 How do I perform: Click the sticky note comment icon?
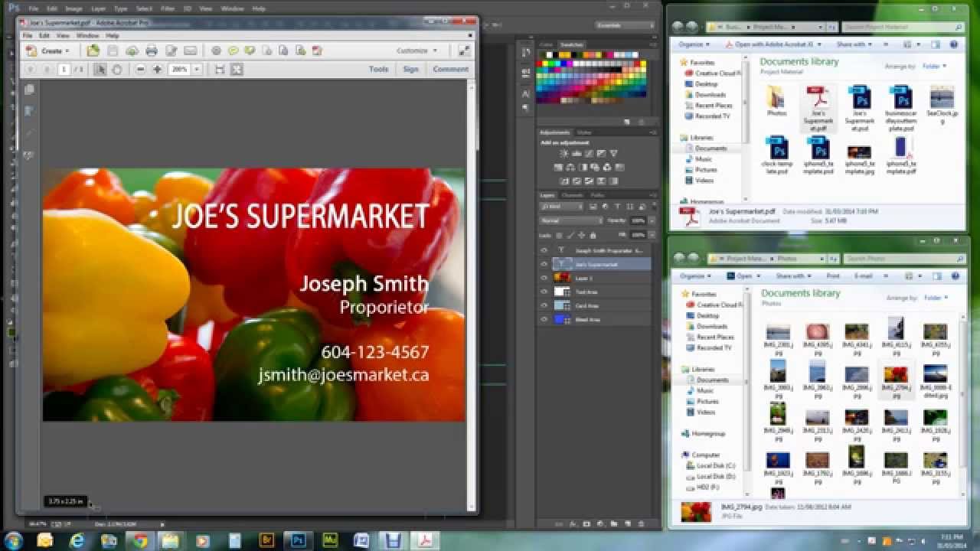tap(234, 51)
